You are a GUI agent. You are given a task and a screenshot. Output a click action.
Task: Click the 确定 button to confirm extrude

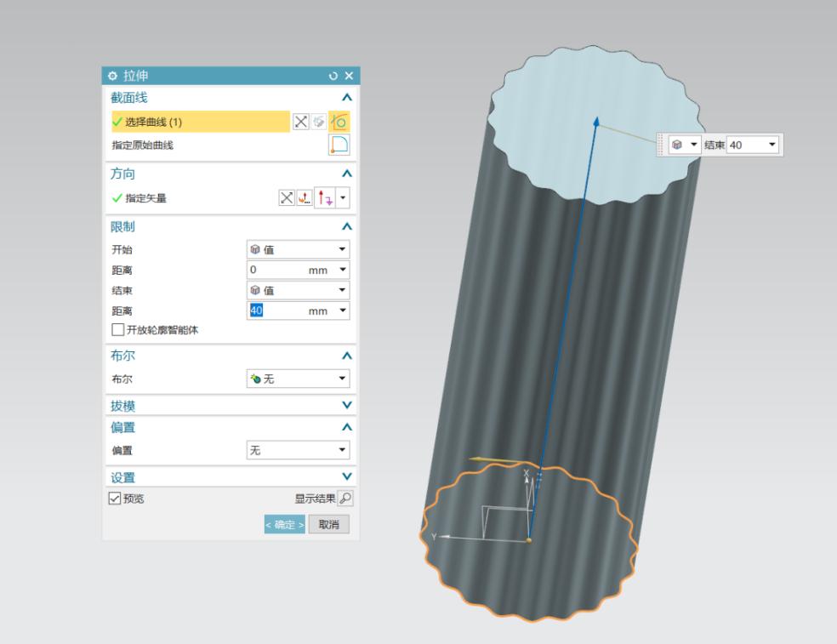click(x=284, y=524)
